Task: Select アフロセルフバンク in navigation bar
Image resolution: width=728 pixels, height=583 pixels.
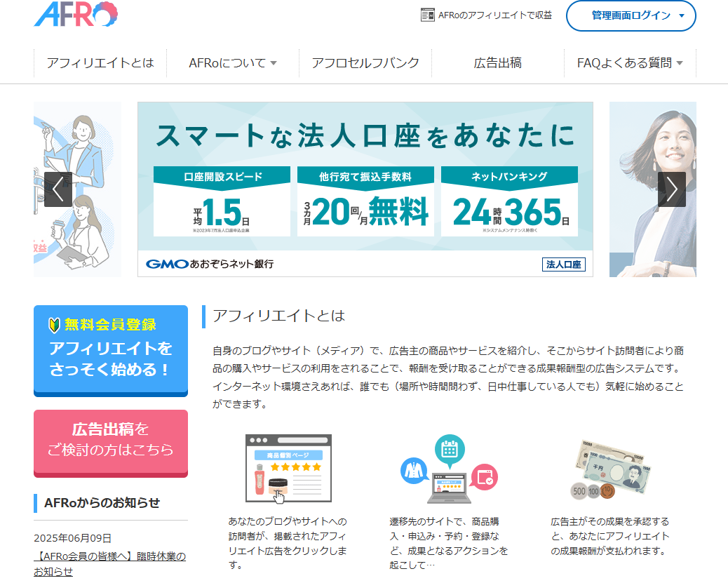Action: point(365,63)
